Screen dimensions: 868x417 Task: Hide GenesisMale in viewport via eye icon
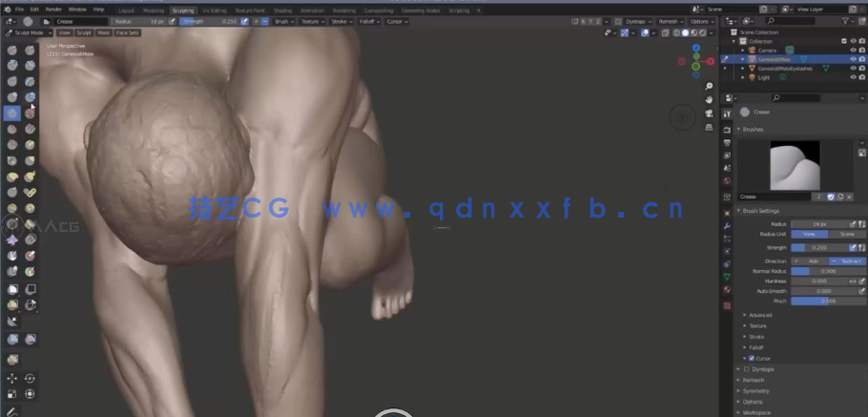pos(853,59)
